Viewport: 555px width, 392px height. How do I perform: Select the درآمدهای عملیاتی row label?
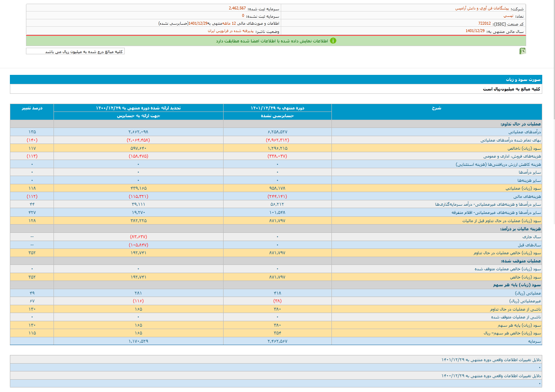pyautogui.click(x=524, y=132)
